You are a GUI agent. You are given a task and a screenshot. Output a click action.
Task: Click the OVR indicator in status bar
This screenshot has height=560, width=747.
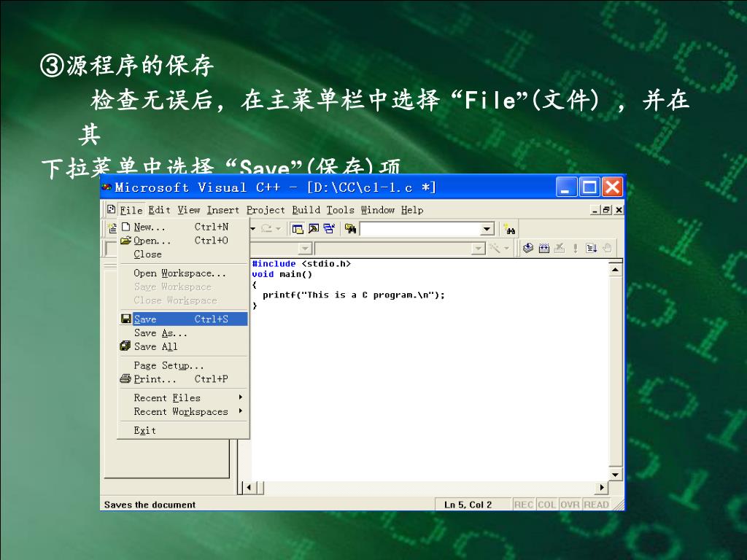(x=570, y=505)
